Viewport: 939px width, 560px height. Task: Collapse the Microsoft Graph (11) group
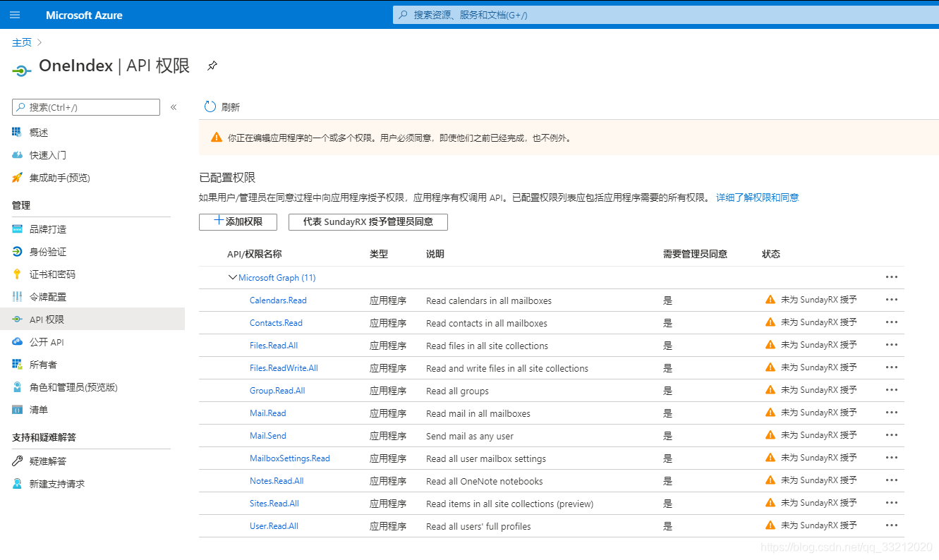click(232, 277)
